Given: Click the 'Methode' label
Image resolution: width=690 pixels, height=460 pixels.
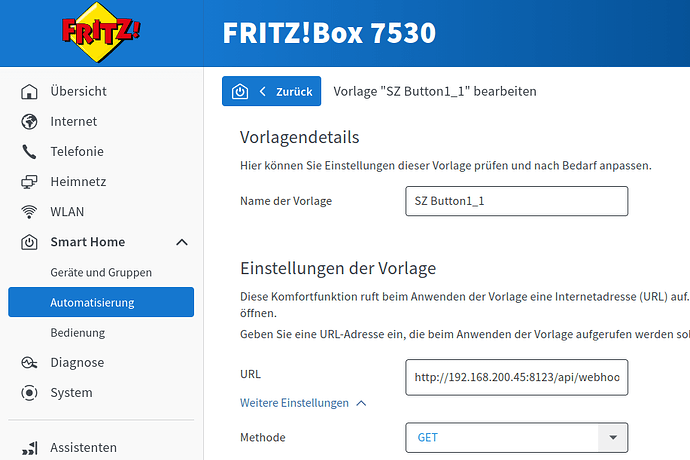Looking at the screenshot, I should coord(263,438).
